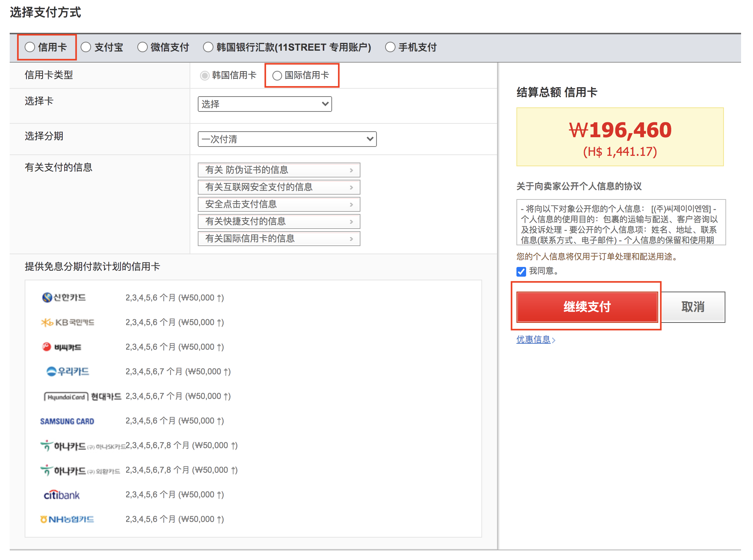Select 微信支付 payment option
This screenshot has height=560, width=753.
143,47
